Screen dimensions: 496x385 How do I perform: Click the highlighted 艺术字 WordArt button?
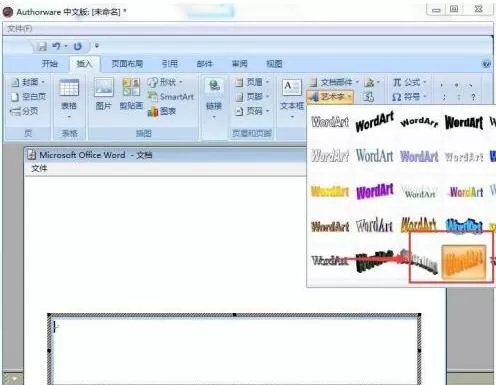coord(330,97)
